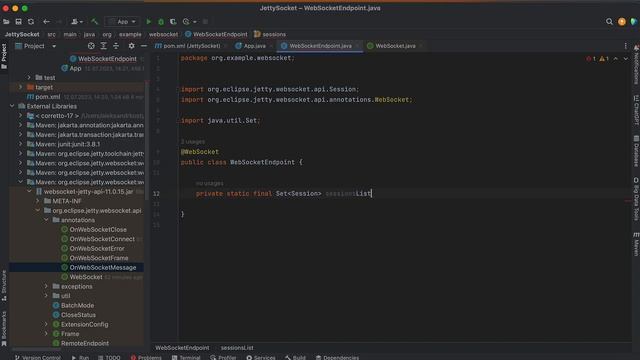Click the Open file folder toolbar icon

tap(6, 22)
